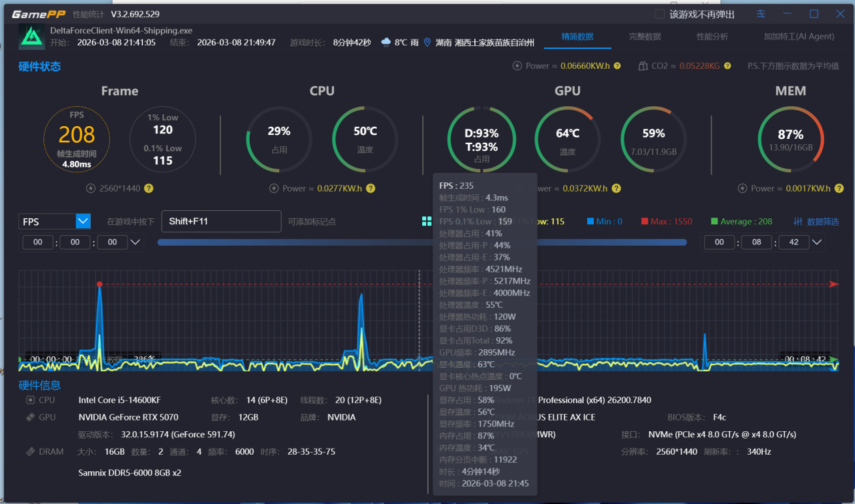Click question mark beside 2560*1440 resolution
Image resolution: width=855 pixels, height=504 pixels.
[149, 188]
